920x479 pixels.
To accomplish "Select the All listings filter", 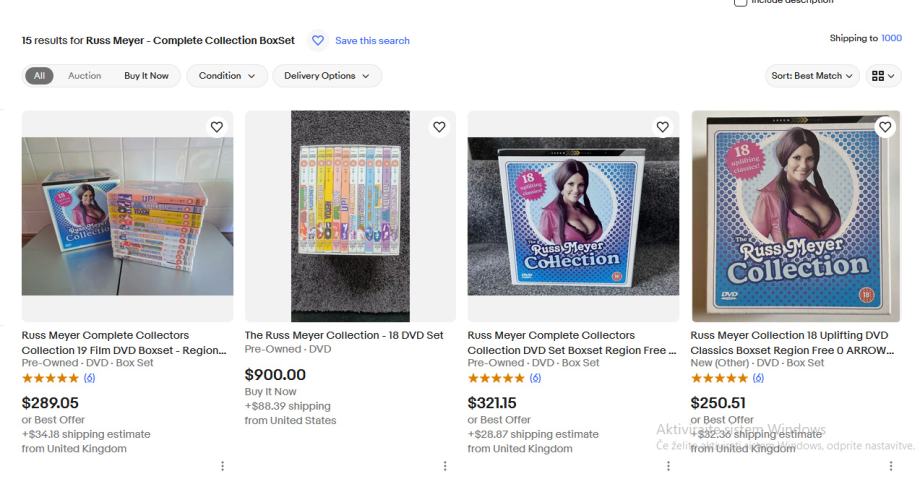I will [x=39, y=76].
